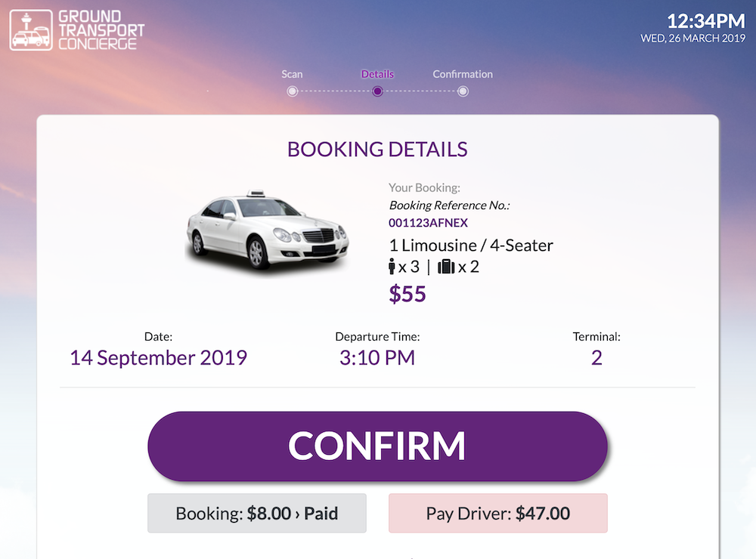Click the Terminal 2 value
The width and height of the screenshot is (756, 559).
coord(596,357)
